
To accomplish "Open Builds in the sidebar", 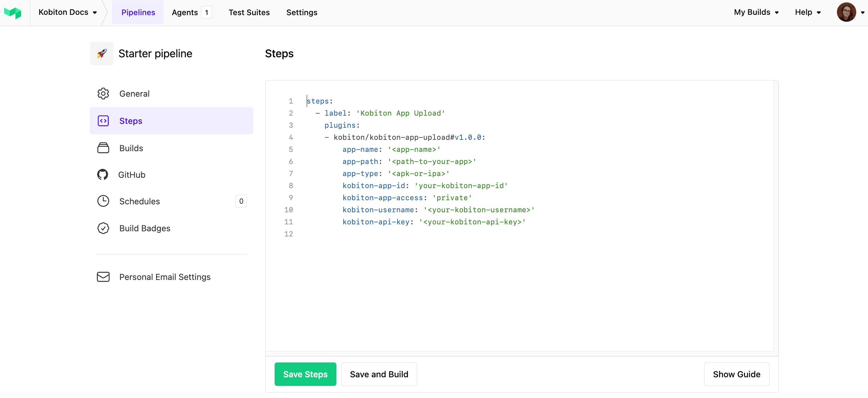I will (x=171, y=148).
